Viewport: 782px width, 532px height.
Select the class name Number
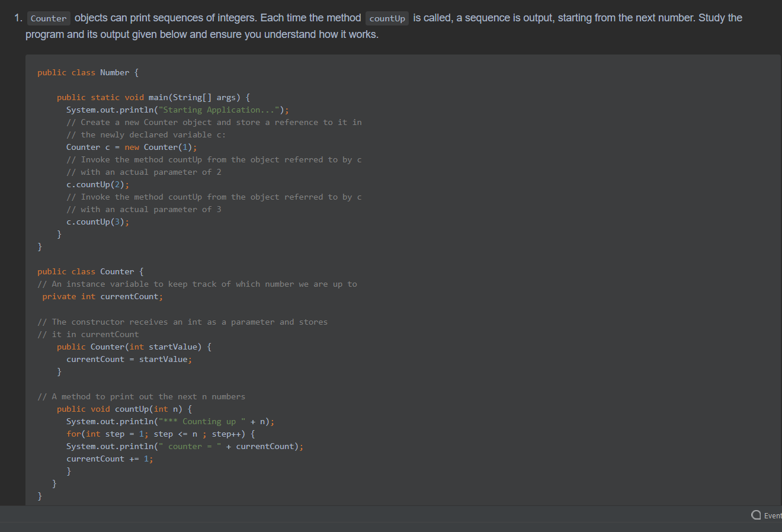(115, 72)
